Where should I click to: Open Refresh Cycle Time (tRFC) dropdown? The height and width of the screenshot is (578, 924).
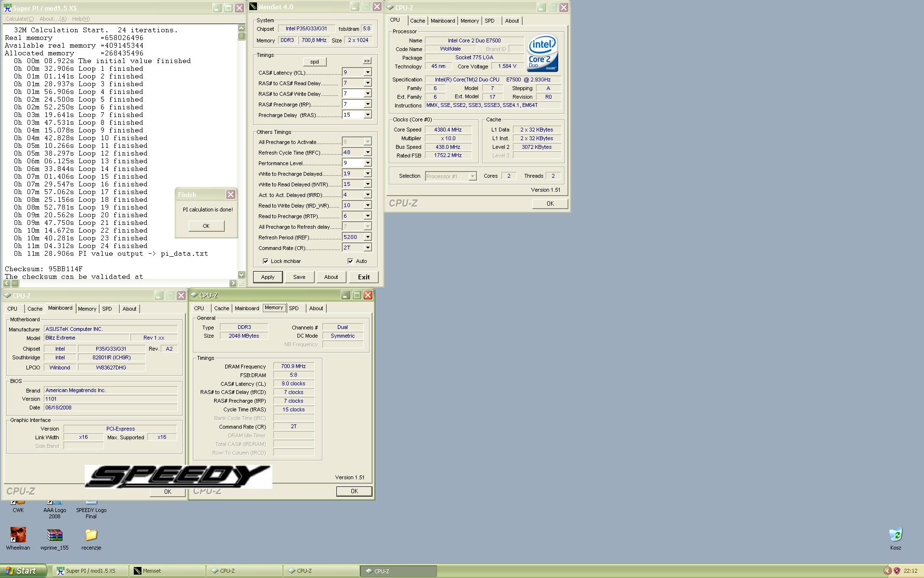[368, 152]
